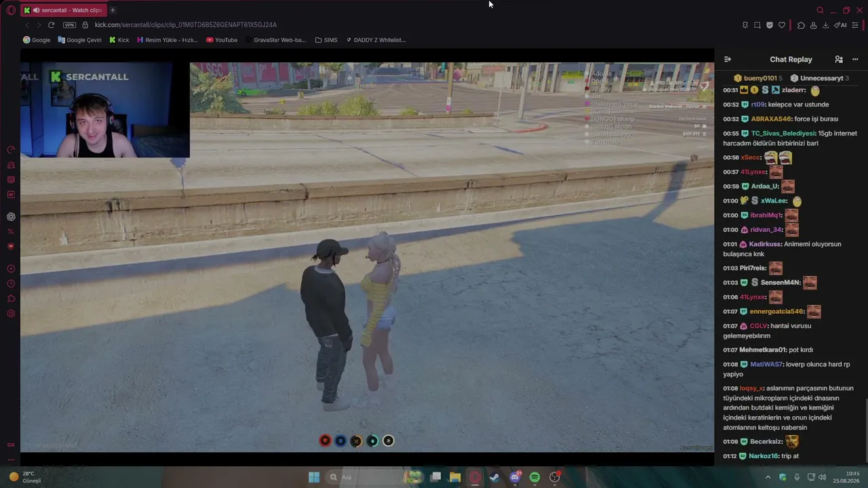Viewport: 868px width, 488px height.
Task: Open the Opera GX main menu
Action: [11, 10]
